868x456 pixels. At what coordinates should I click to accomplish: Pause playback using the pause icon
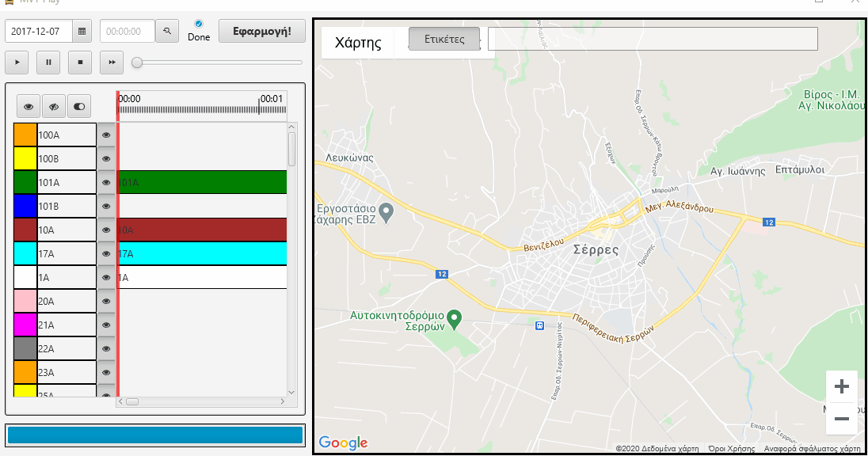pyautogui.click(x=48, y=62)
